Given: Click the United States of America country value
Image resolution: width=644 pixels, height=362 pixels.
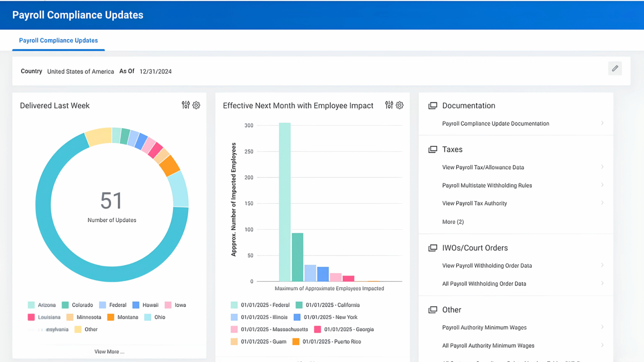Looking at the screenshot, I should tap(80, 71).
